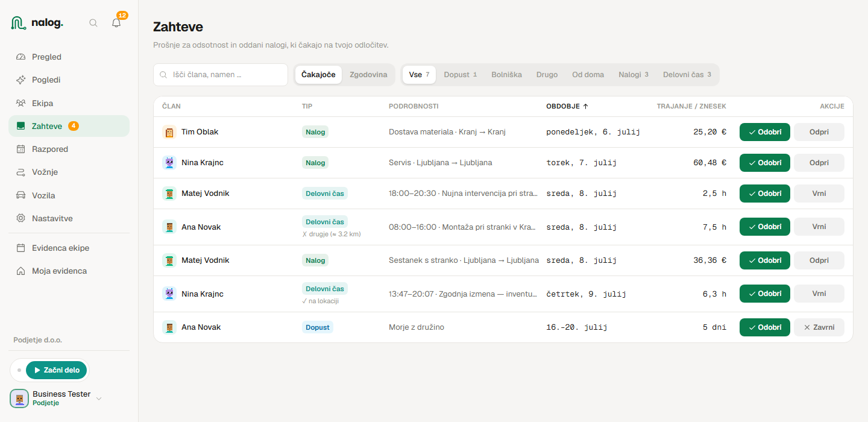Filter requests by Dopust tab
This screenshot has height=422, width=868.
point(461,75)
